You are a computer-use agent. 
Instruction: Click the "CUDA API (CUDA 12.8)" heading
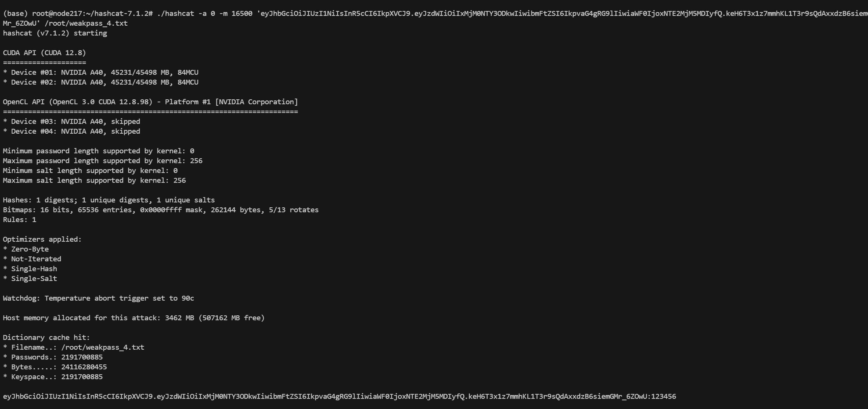coord(44,53)
